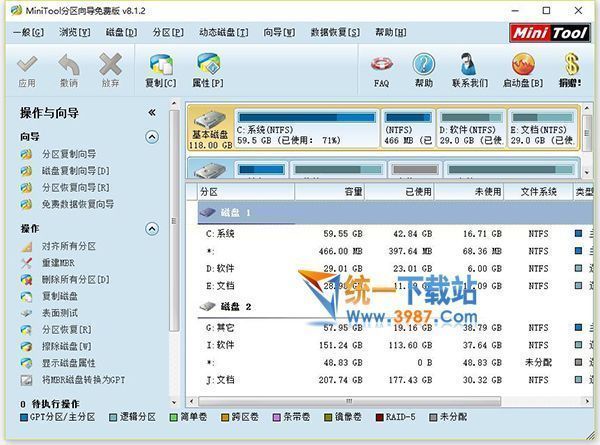Screen dimensions: 600x445
Task: Open the 数据恢复[S] menu
Action: tap(335, 33)
